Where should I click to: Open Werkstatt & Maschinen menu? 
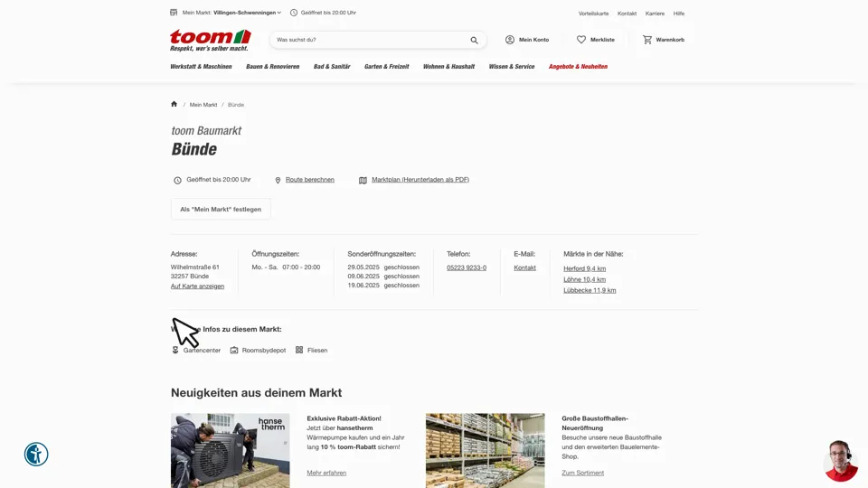pyautogui.click(x=201, y=66)
